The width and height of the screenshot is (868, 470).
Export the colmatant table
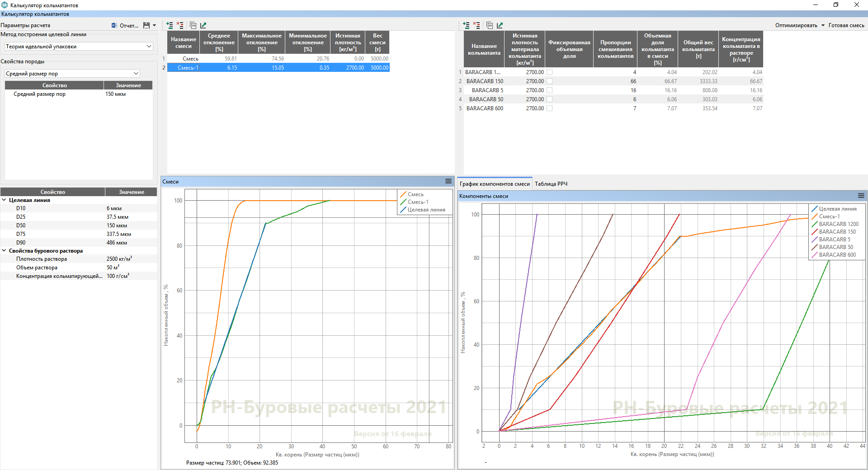point(500,25)
